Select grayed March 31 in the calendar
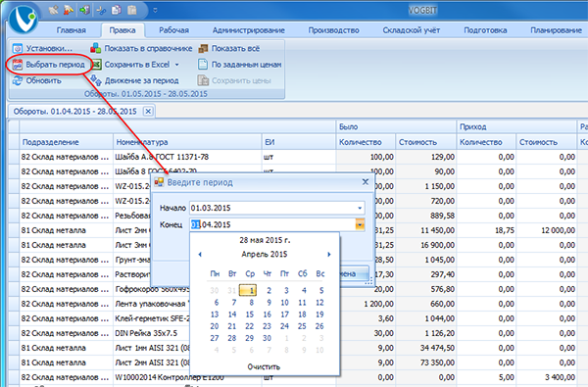 coord(231,290)
